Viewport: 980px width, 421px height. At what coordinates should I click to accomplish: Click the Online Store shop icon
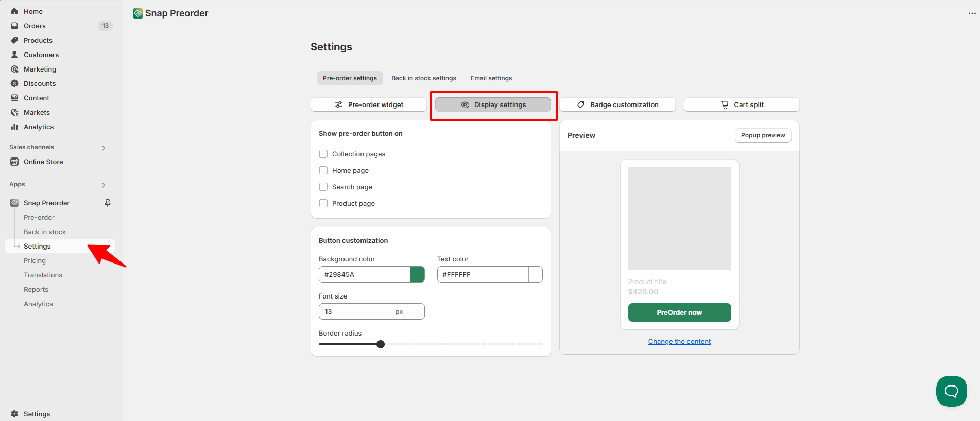pos(14,162)
